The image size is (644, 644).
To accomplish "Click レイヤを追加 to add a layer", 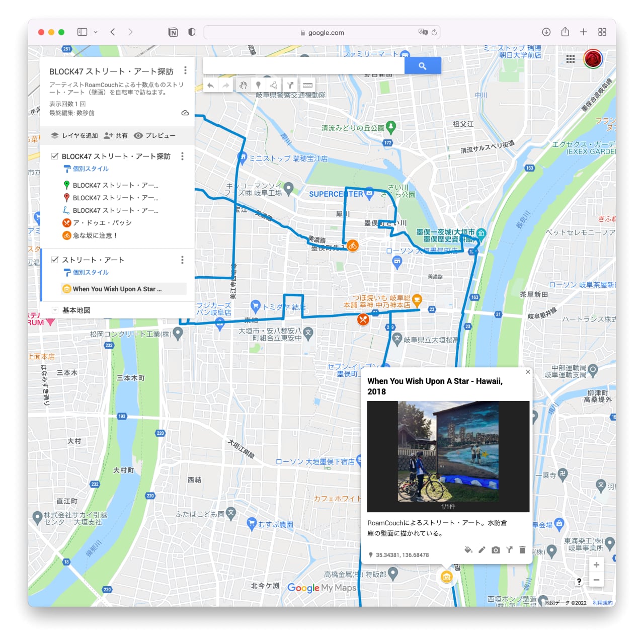I will 74,135.
